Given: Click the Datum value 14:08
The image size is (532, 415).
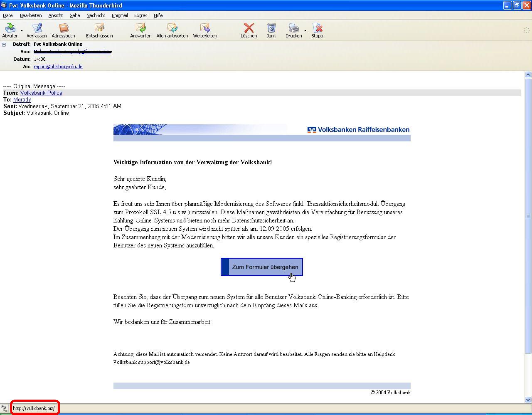Looking at the screenshot, I should click(40, 59).
